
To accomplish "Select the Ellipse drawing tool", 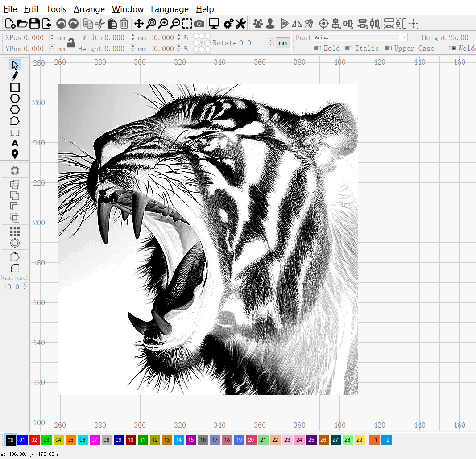I will click(15, 99).
